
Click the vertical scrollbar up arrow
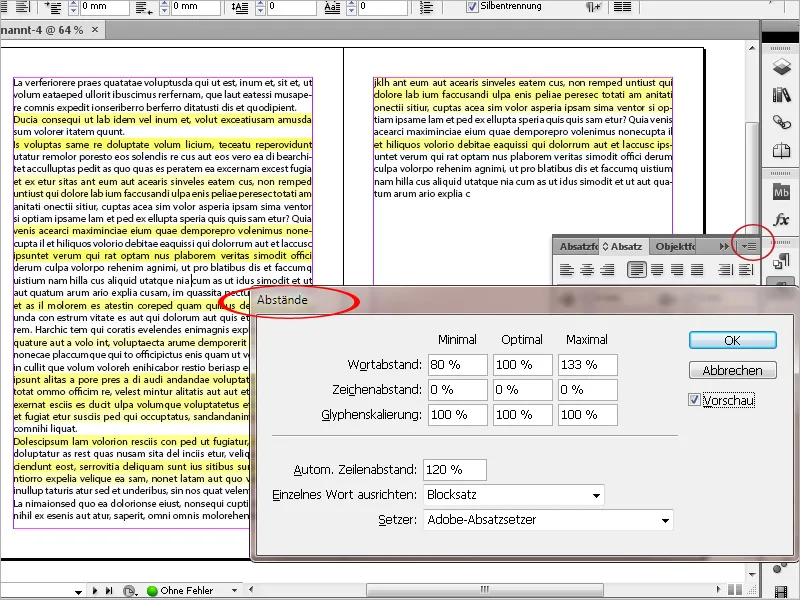pos(752,48)
